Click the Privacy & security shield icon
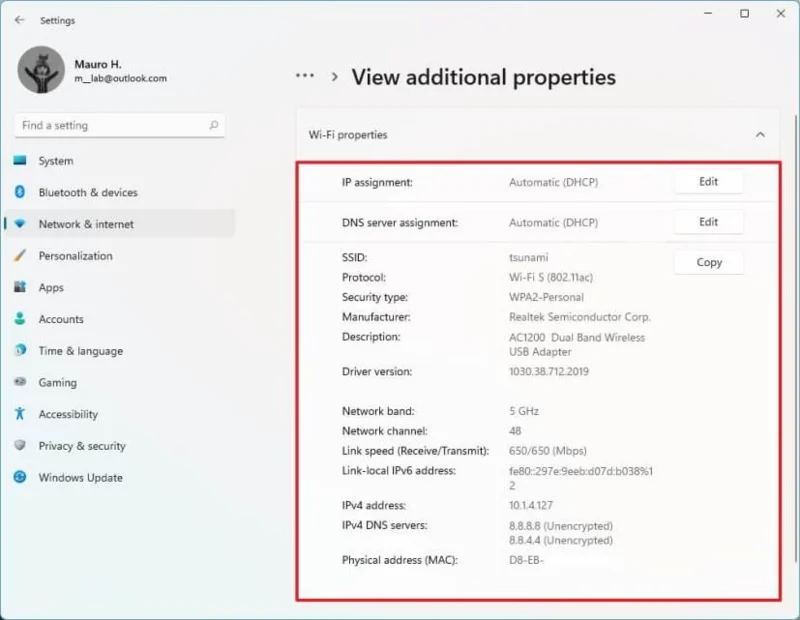Screen dimensions: 800x620 tap(20, 445)
